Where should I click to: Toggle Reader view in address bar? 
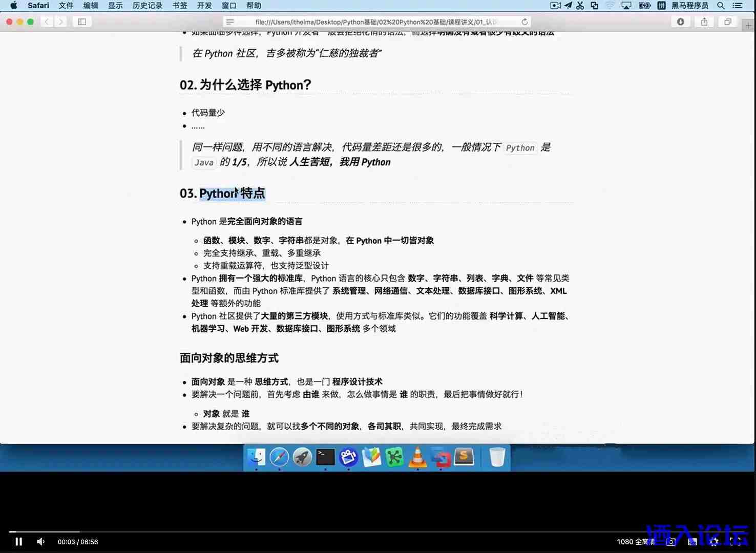click(x=230, y=22)
